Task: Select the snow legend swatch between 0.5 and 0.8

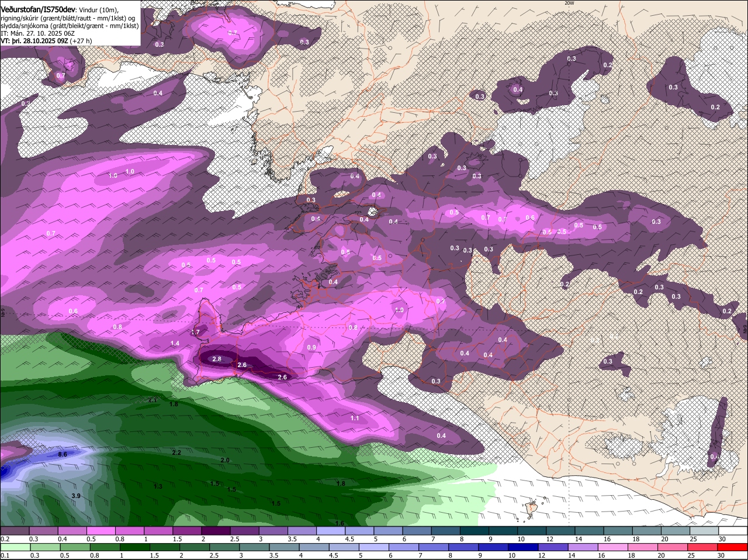Action: (x=101, y=530)
